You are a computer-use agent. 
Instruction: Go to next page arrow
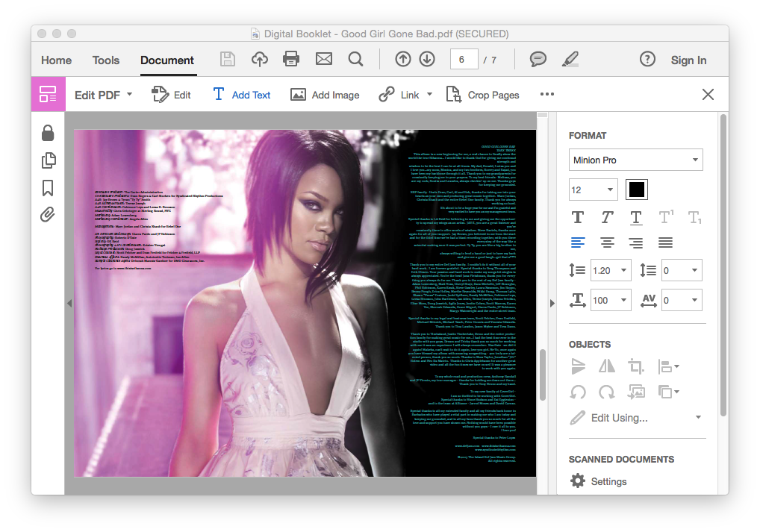click(x=427, y=60)
